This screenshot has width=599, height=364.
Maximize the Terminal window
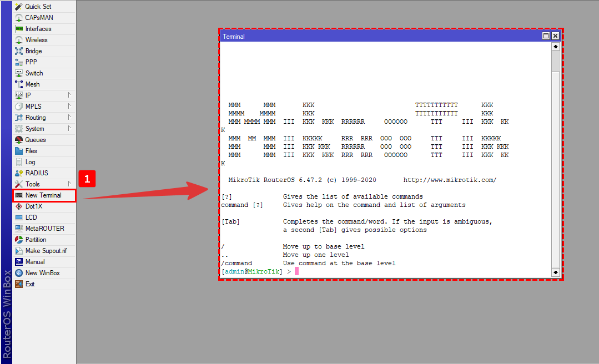coord(546,36)
